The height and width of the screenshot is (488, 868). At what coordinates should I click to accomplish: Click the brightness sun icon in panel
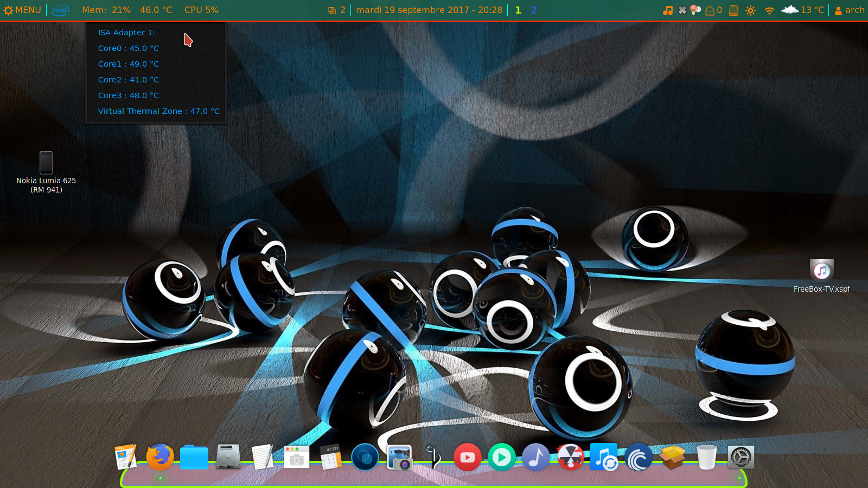[750, 10]
